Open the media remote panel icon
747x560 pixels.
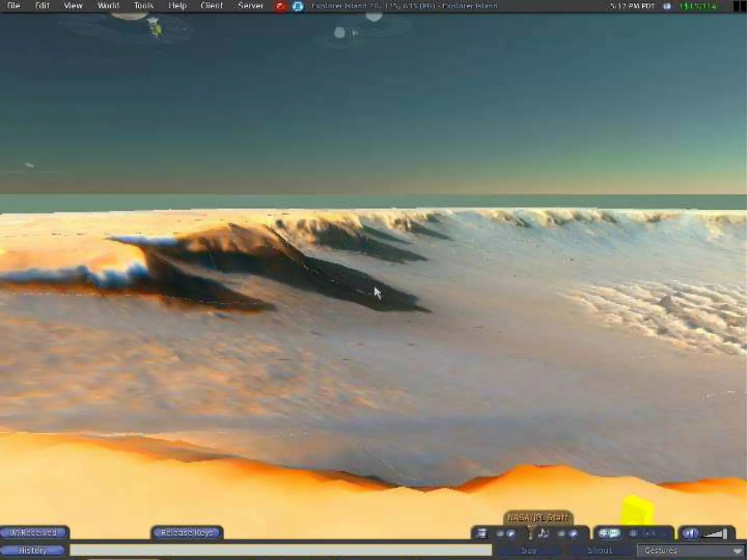[481, 533]
